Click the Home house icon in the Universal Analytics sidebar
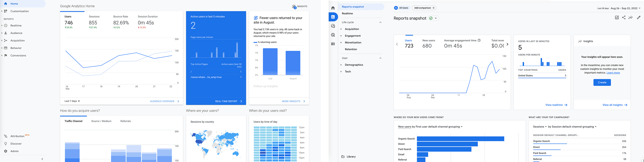Screen dimensions: 644x162 point(6,4)
